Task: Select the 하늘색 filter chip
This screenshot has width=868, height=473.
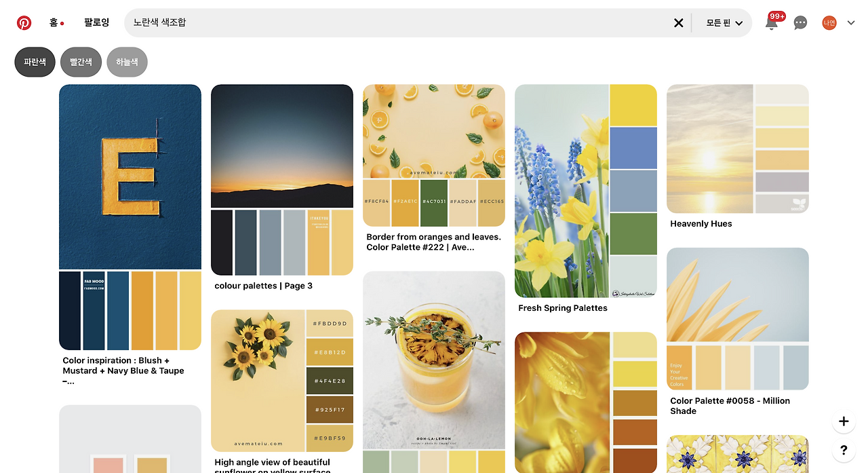Action: point(127,62)
